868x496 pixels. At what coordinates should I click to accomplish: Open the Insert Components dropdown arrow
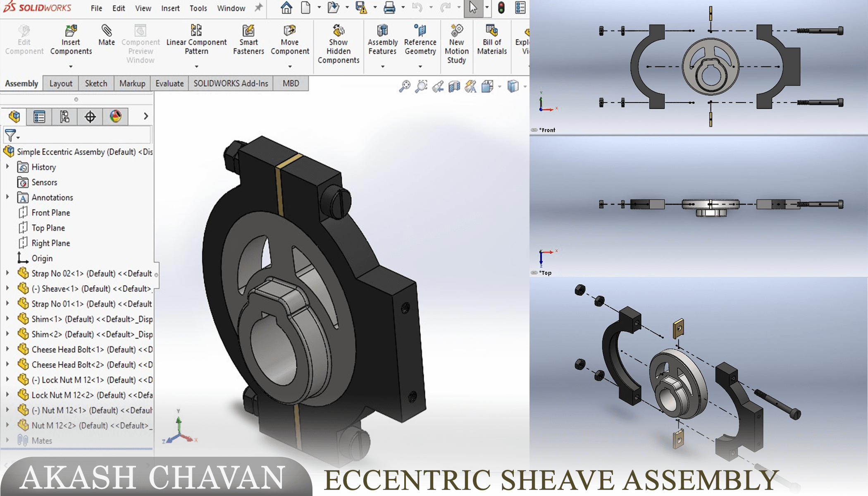point(71,66)
